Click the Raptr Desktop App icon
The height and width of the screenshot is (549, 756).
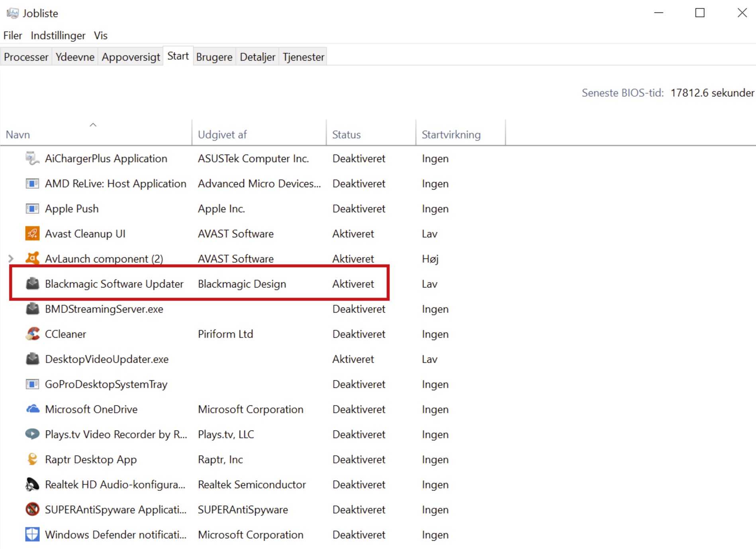click(32, 459)
